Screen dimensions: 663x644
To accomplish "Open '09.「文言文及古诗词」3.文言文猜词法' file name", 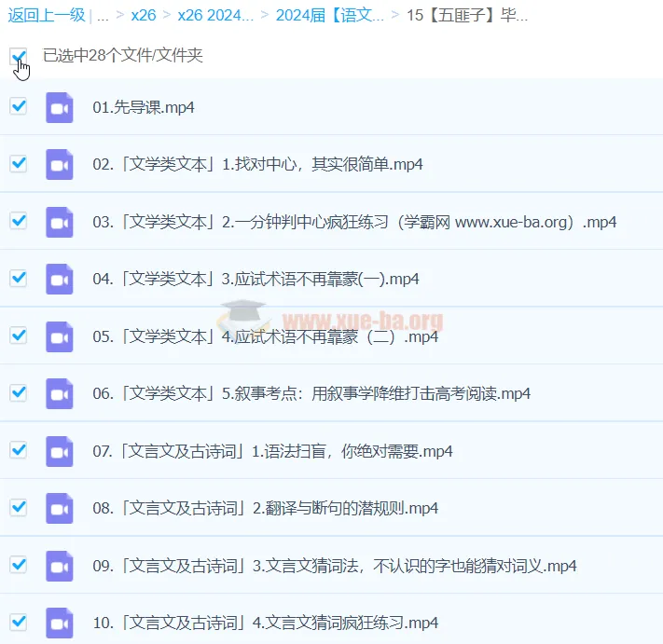I will click(x=335, y=566).
